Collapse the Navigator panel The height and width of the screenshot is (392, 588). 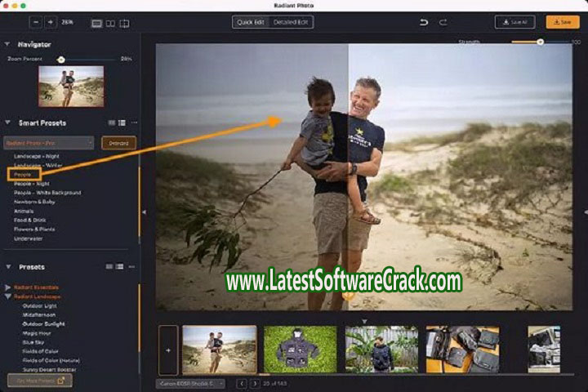tap(7, 44)
